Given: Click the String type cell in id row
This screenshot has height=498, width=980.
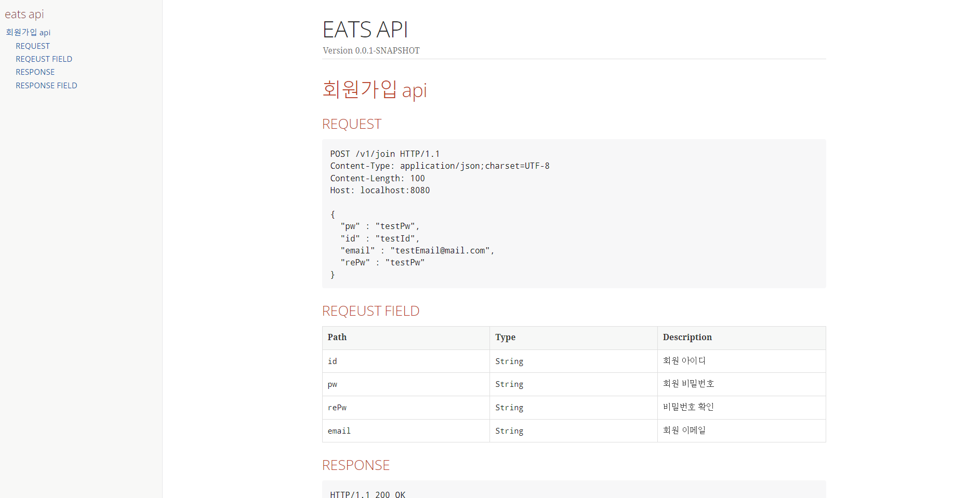Looking at the screenshot, I should tap(574, 361).
